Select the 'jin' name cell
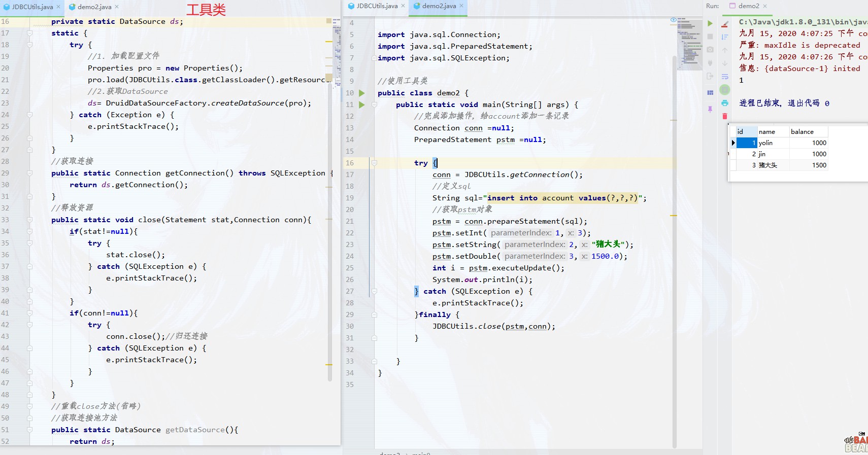This screenshot has width=868, height=455. point(774,154)
